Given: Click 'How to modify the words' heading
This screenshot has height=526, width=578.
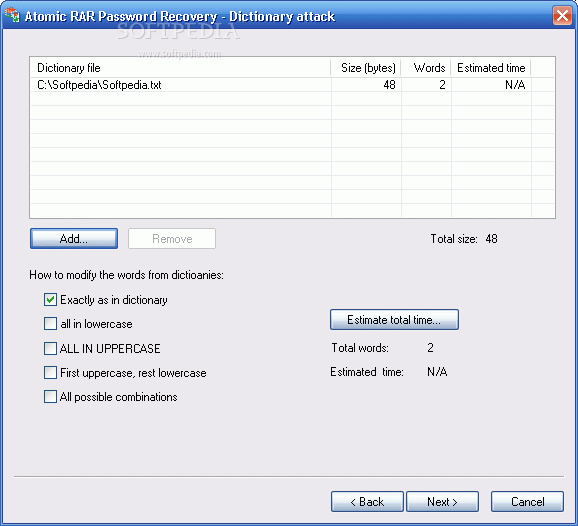Looking at the screenshot, I should (x=126, y=275).
